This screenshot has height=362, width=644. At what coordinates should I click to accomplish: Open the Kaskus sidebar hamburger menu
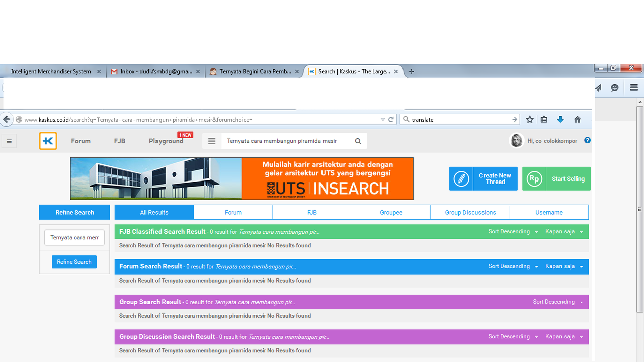click(9, 141)
